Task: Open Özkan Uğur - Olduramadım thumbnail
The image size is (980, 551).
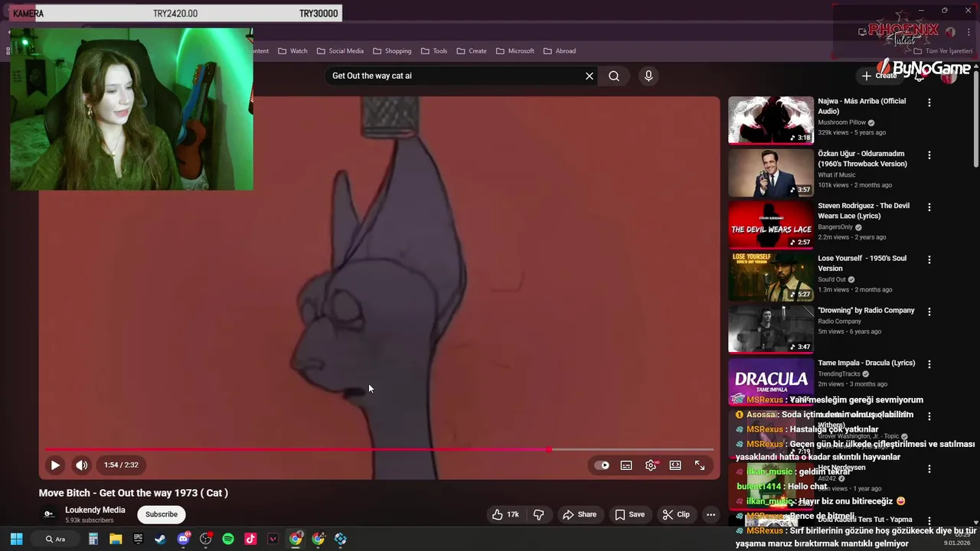Action: (x=770, y=172)
